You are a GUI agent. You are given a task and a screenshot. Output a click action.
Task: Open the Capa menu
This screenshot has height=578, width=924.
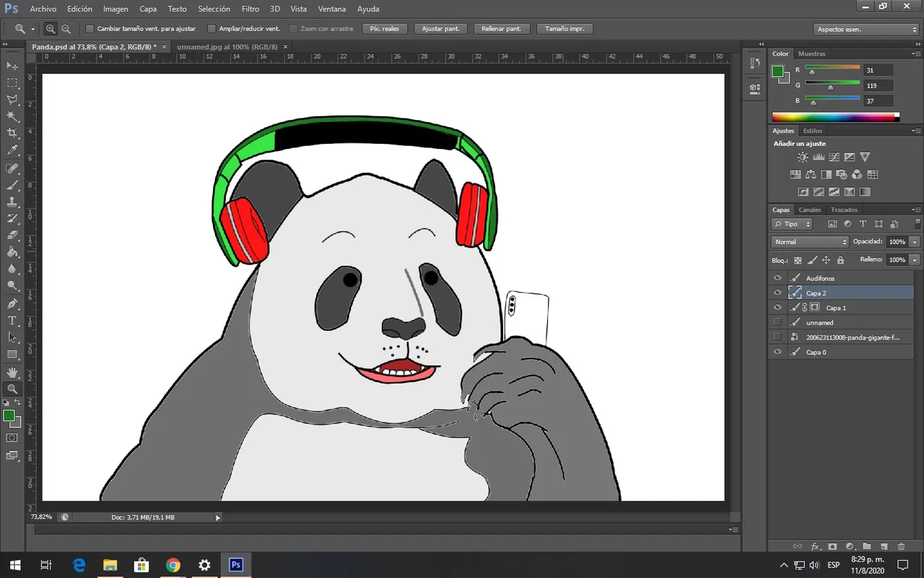[148, 9]
